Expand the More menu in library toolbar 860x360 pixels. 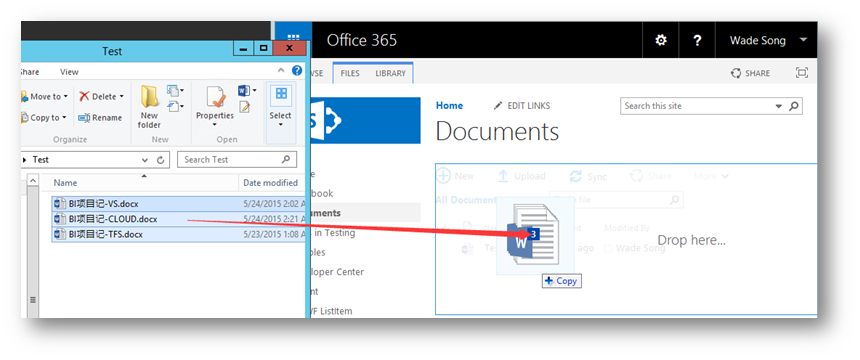[711, 176]
